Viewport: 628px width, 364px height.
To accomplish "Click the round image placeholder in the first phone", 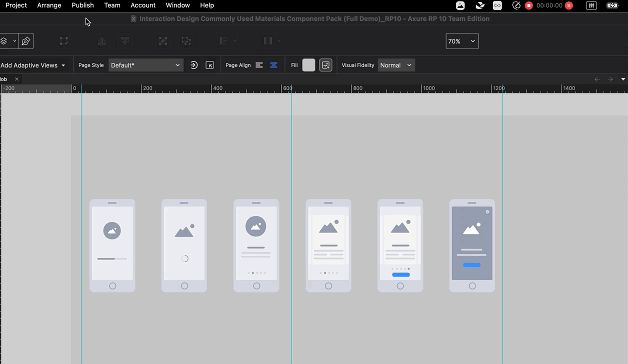I will [112, 230].
